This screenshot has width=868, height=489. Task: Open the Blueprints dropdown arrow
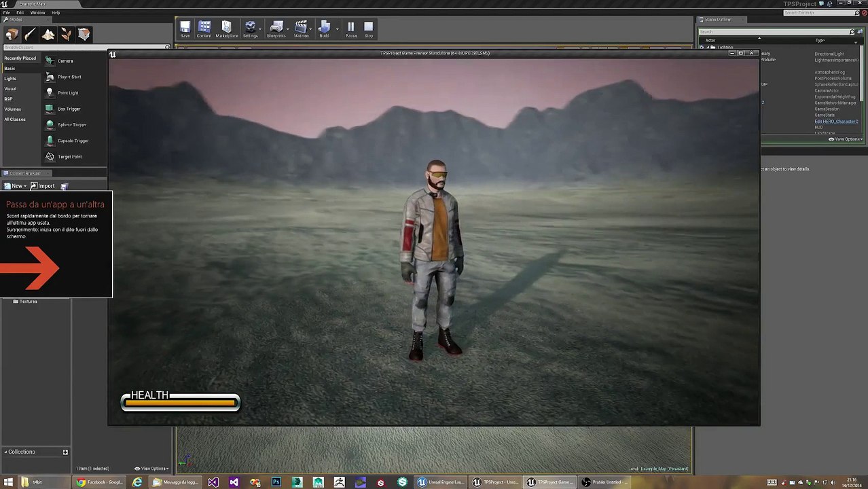[x=289, y=29]
